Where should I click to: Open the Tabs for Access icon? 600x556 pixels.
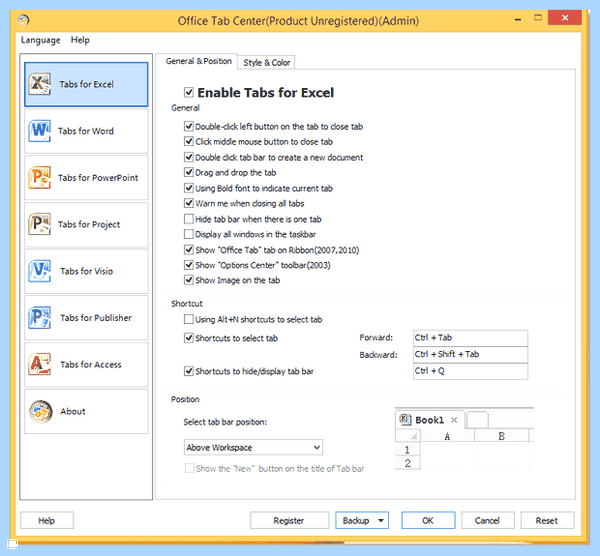pyautogui.click(x=40, y=364)
